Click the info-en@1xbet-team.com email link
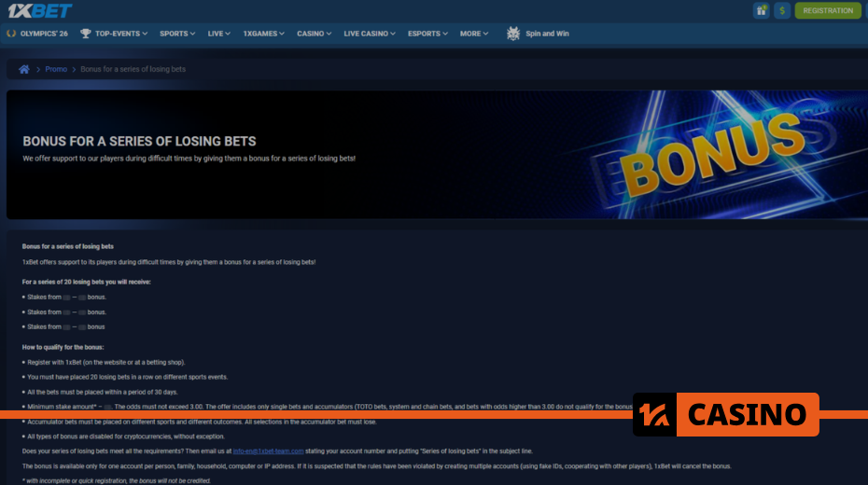 coord(268,451)
